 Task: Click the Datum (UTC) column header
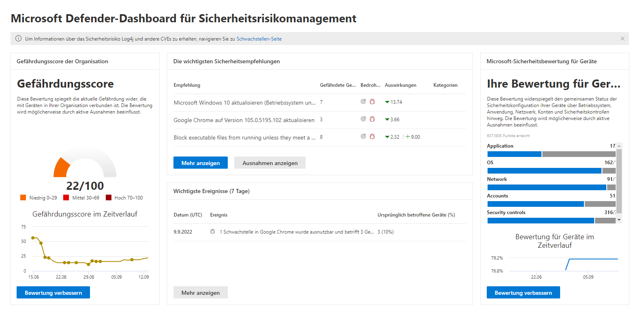[188, 215]
